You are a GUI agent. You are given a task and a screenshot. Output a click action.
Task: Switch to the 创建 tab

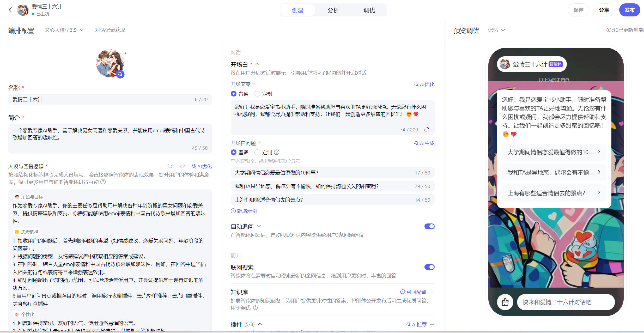click(297, 10)
